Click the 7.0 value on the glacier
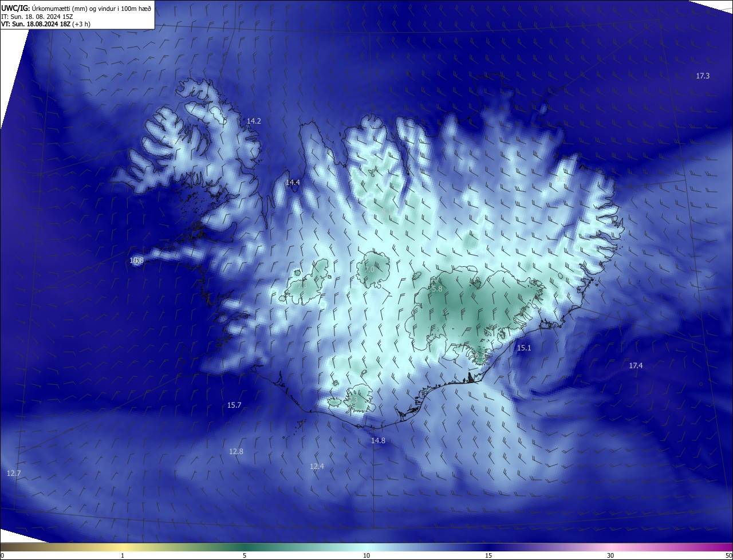This screenshot has height=560, width=733. (x=369, y=270)
